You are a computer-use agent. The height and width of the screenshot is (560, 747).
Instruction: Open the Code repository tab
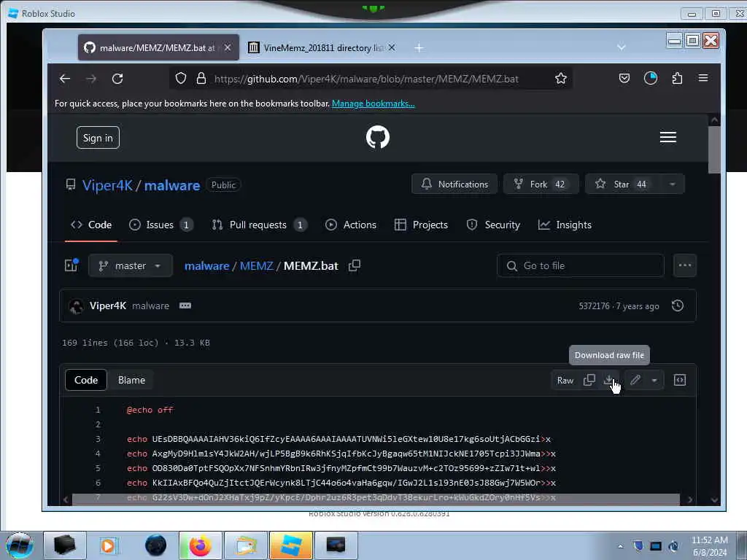pos(91,225)
